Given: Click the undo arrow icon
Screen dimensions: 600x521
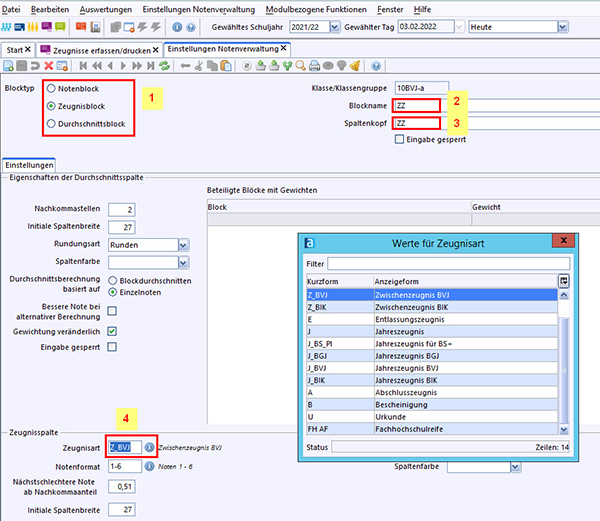Looking at the screenshot, I should tap(35, 66).
